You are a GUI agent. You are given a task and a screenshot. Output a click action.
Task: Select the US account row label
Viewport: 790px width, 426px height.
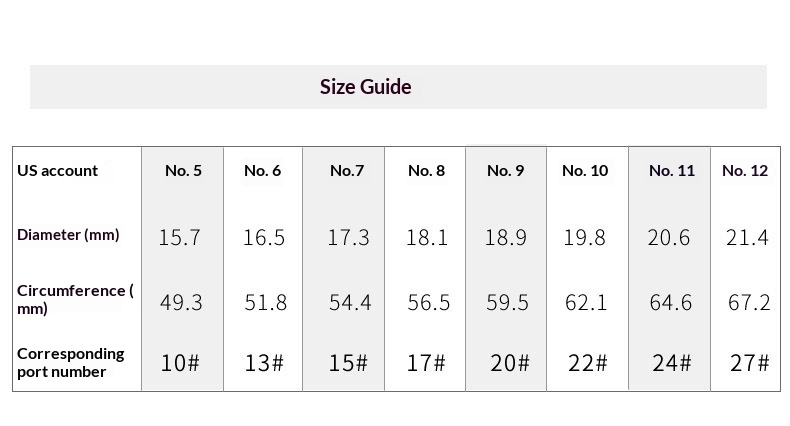[57, 171]
